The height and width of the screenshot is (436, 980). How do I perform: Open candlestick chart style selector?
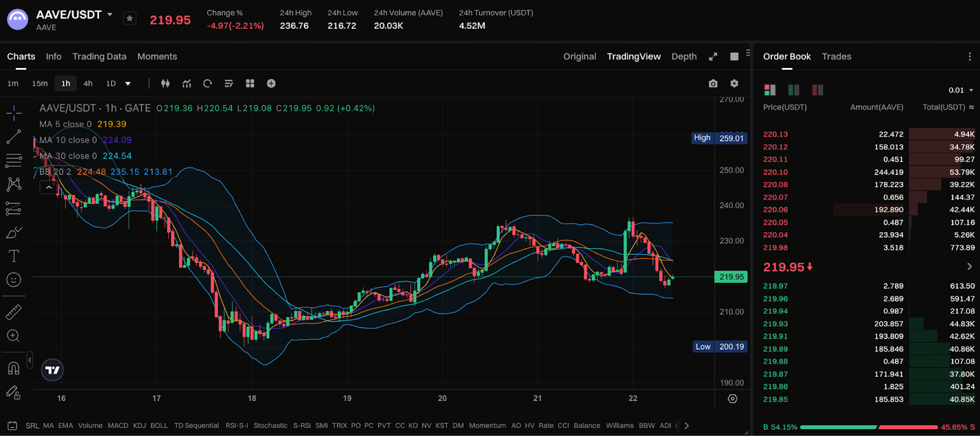tap(165, 83)
